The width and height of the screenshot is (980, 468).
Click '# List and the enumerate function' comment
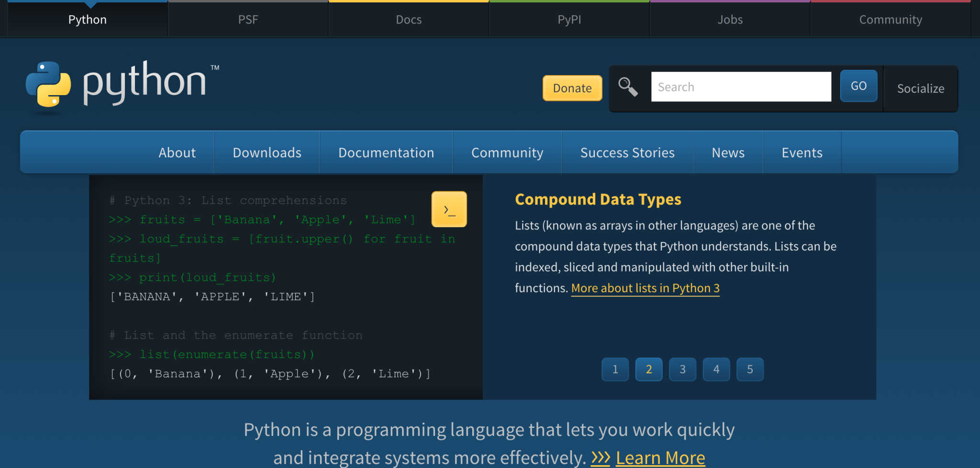(x=236, y=335)
